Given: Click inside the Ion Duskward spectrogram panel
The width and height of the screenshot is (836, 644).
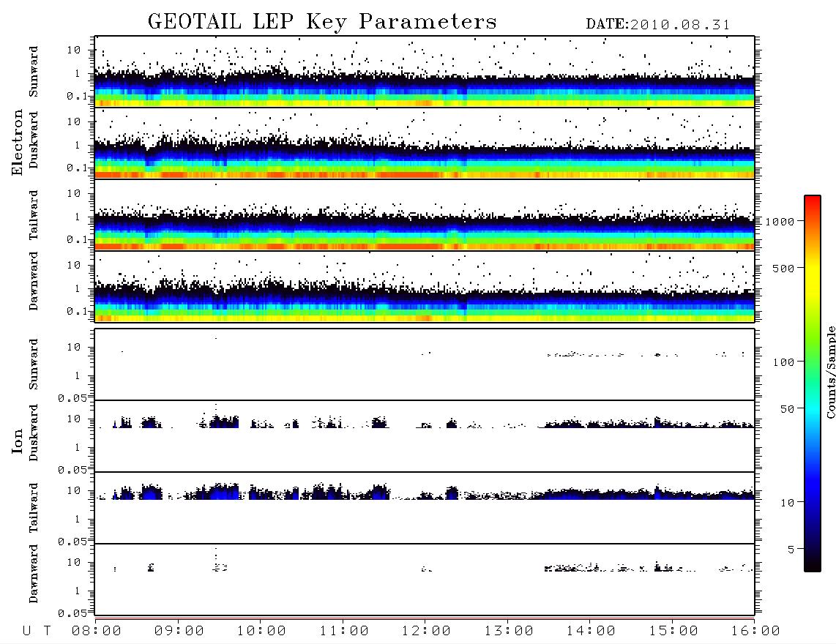Looking at the screenshot, I should [x=425, y=436].
